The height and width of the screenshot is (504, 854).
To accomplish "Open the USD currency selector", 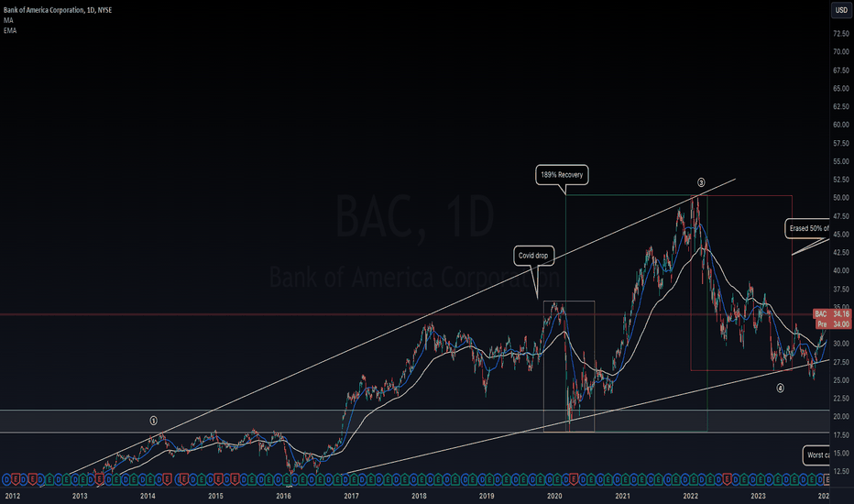I will (x=841, y=10).
